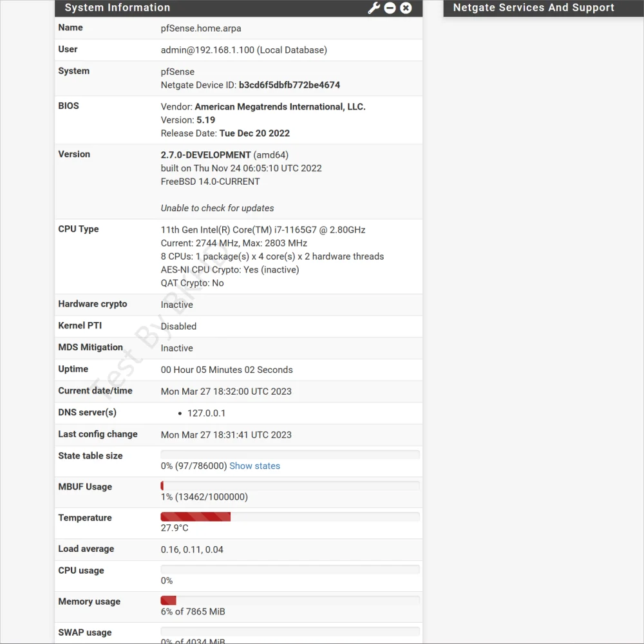Click the MDS Mitigation Inactive value

(176, 348)
